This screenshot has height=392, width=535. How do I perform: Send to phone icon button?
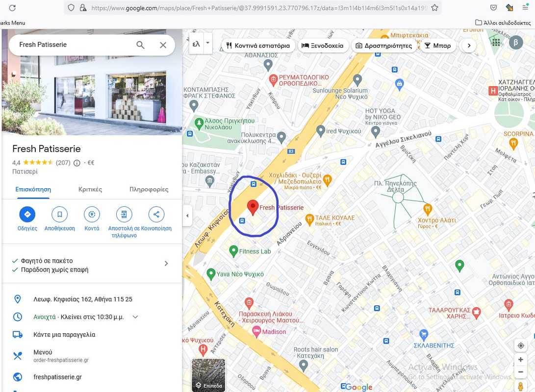tap(124, 214)
